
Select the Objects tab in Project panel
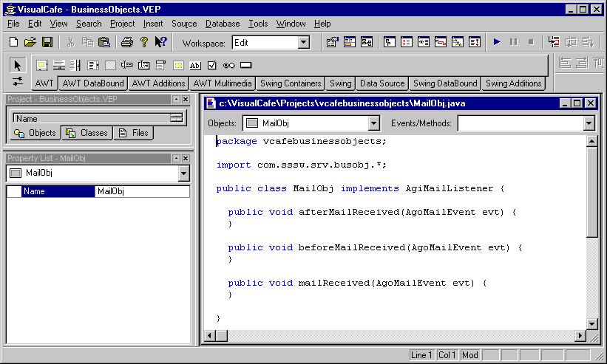tap(35, 133)
